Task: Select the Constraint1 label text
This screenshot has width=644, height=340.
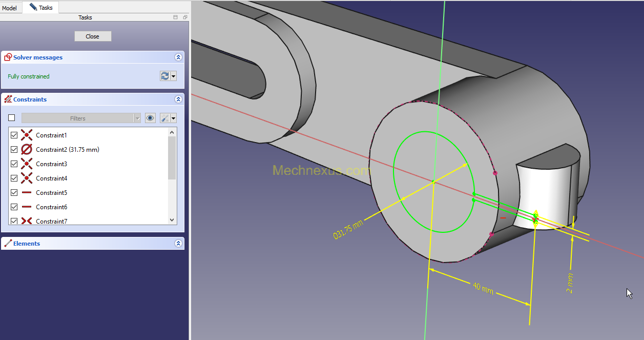Action: tap(51, 135)
